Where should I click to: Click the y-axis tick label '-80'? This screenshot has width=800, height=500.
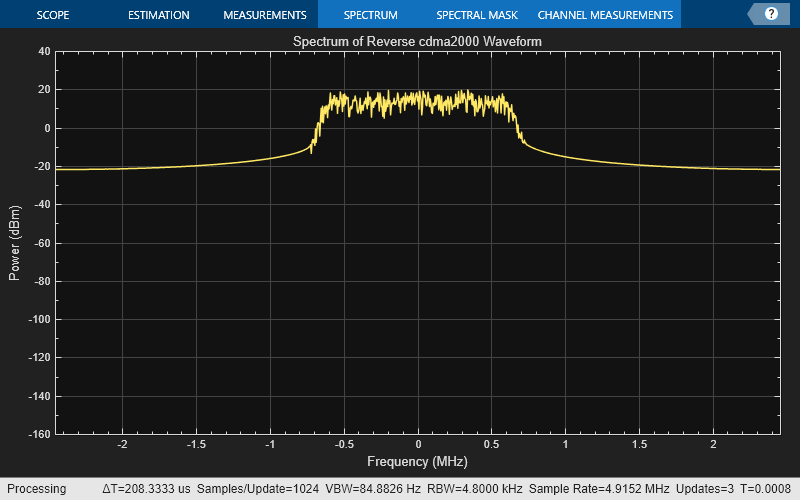point(42,281)
